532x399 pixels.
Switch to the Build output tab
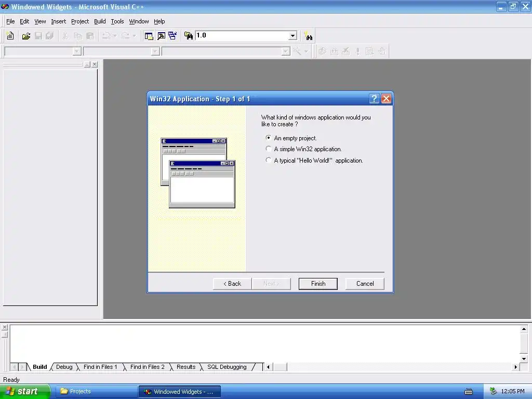click(39, 367)
